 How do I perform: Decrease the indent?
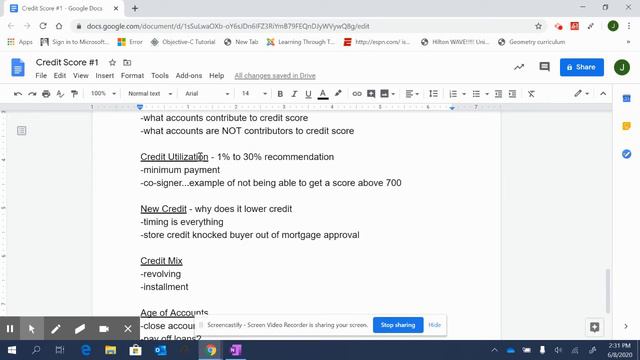[x=498, y=94]
